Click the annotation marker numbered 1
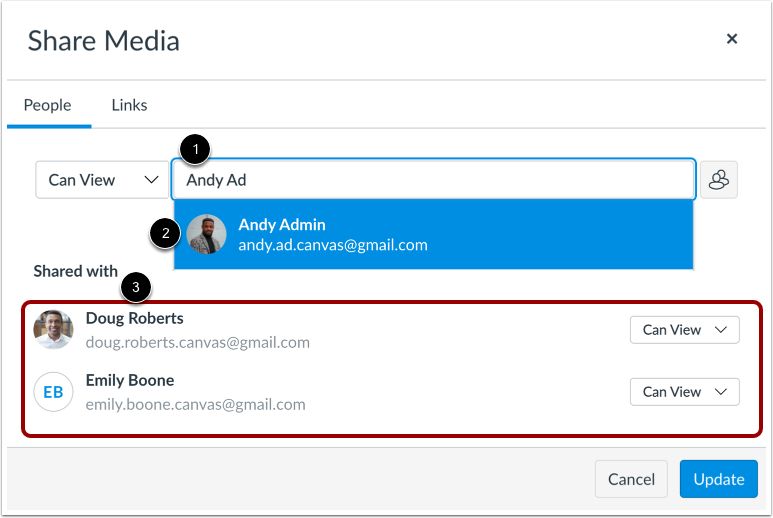The height and width of the screenshot is (518, 773). (195, 149)
